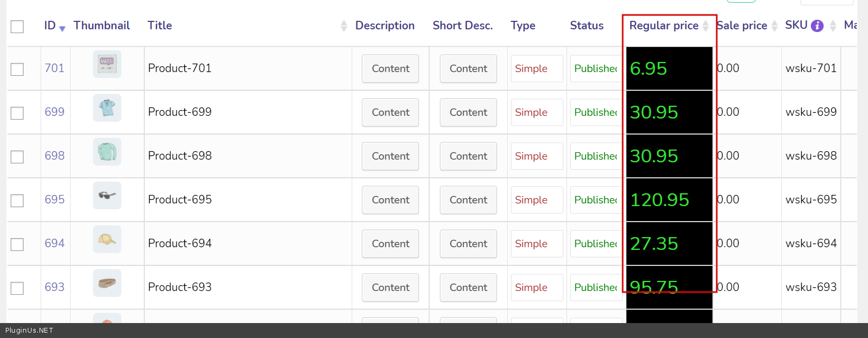Edit regular price 120.95 field
The image size is (868, 338).
669,200
